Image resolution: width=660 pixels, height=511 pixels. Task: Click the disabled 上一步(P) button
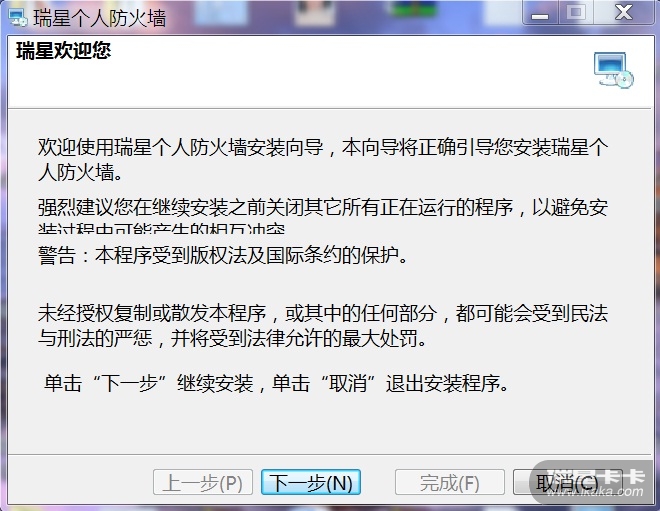(202, 482)
